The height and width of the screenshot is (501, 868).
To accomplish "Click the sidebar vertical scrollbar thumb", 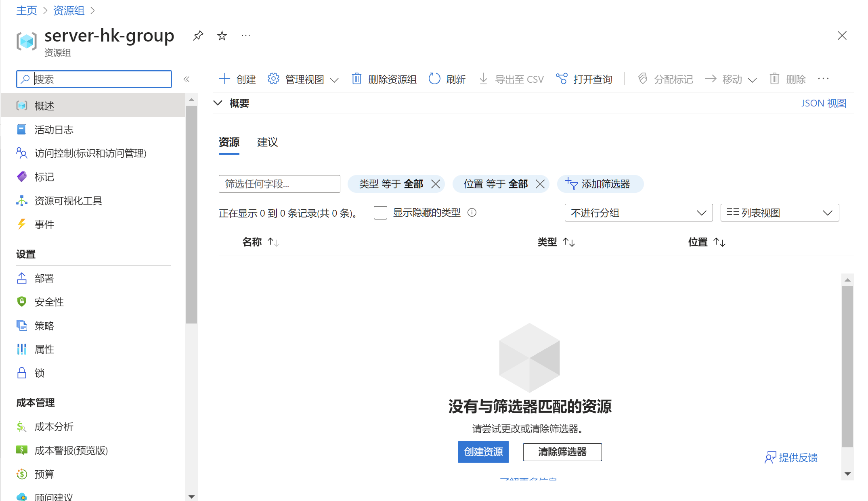I will click(x=191, y=214).
